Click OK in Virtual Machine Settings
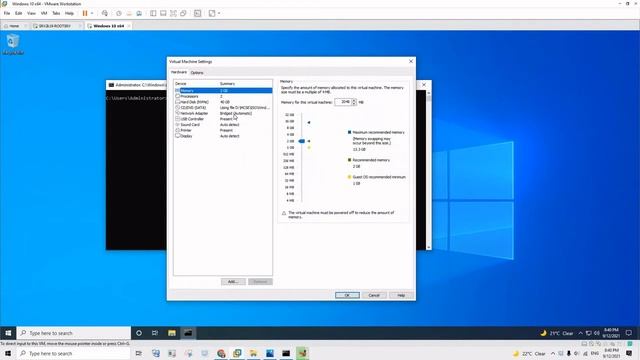The height and width of the screenshot is (360, 640). point(347,295)
